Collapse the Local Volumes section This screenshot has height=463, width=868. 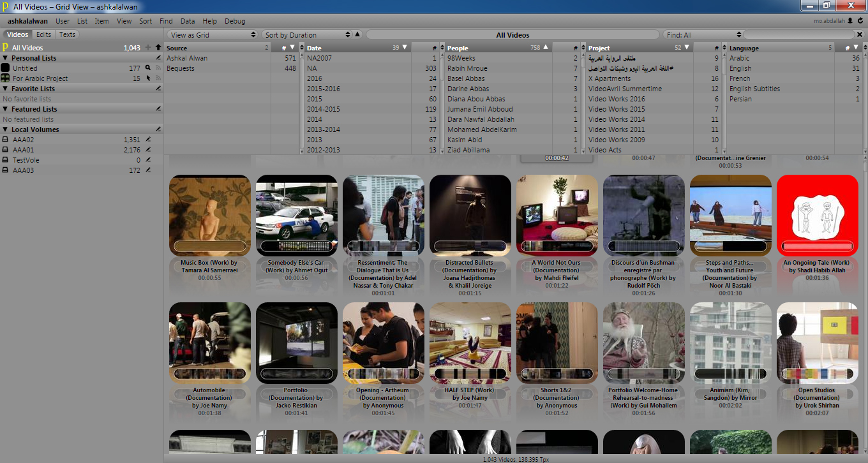[x=5, y=129]
